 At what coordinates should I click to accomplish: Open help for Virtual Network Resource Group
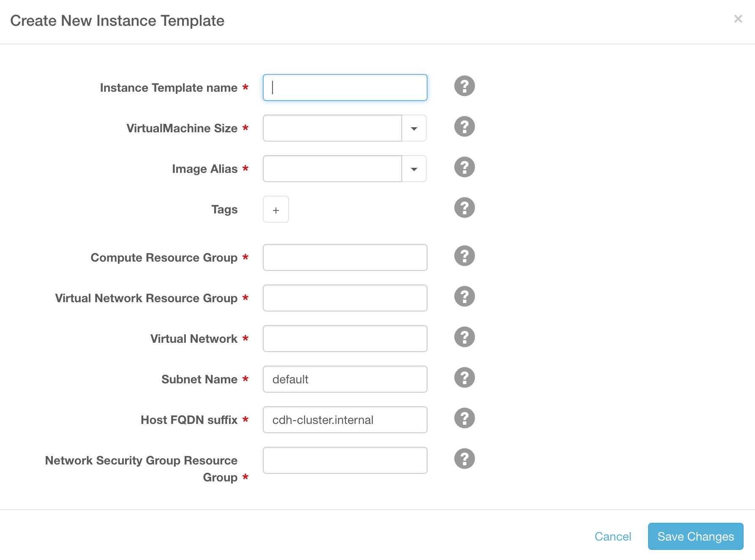[x=464, y=297]
